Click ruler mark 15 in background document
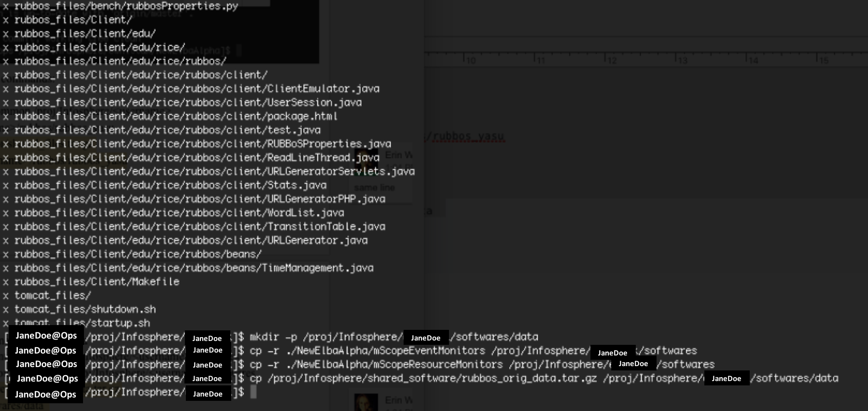The image size is (868, 411). pyautogui.click(x=824, y=60)
